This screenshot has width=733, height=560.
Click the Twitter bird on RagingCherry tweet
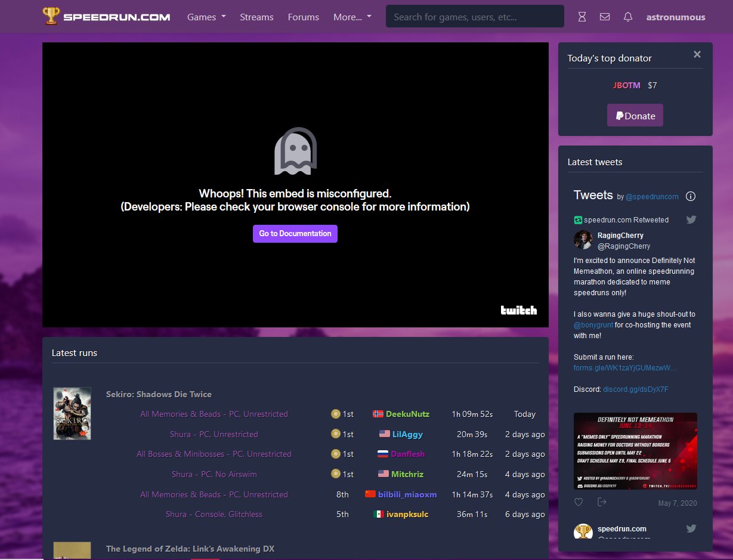point(691,219)
